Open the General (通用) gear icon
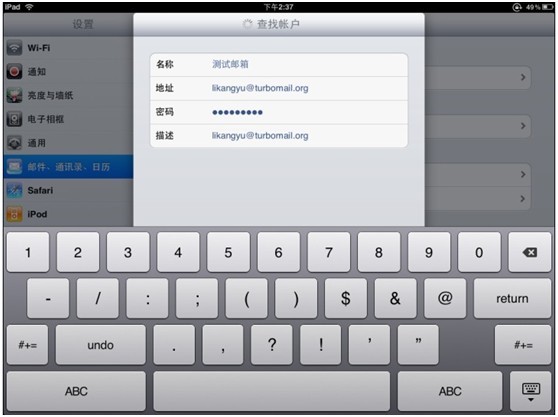This screenshot has width=558, height=417. pyautogui.click(x=15, y=143)
